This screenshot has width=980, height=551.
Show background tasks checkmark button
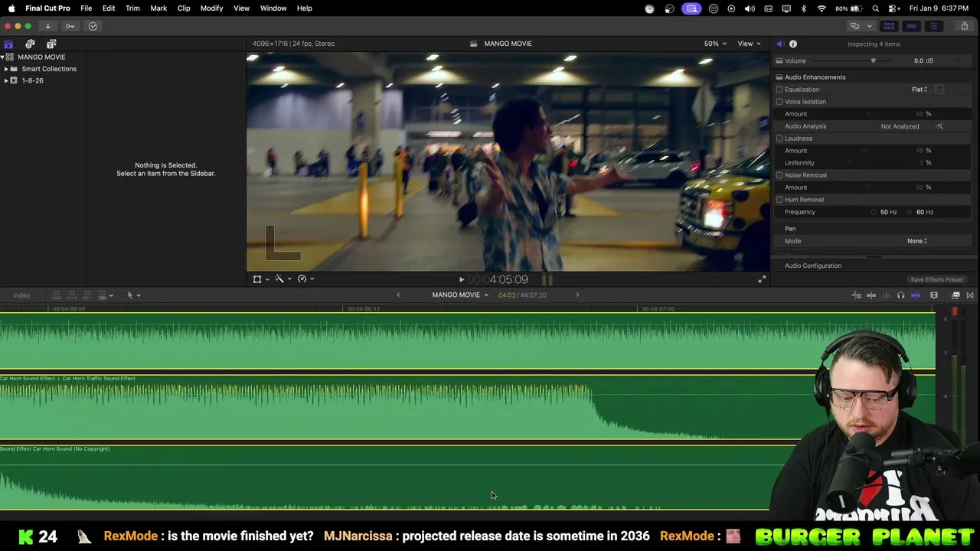point(93,26)
